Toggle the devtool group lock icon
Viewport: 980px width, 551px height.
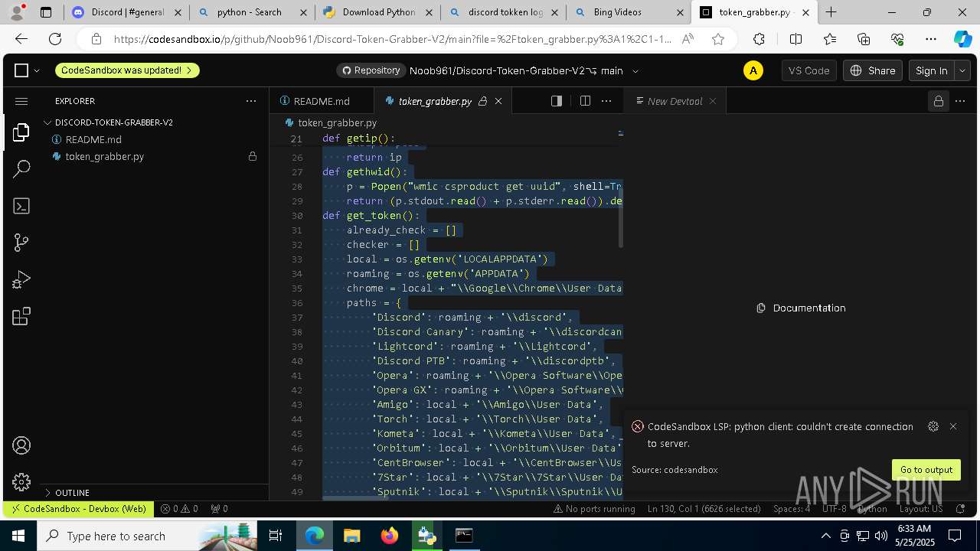938,101
